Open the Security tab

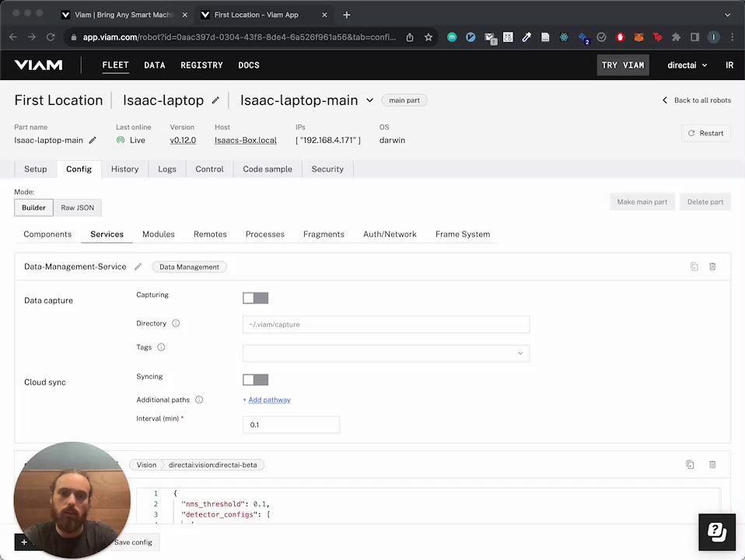pos(327,170)
